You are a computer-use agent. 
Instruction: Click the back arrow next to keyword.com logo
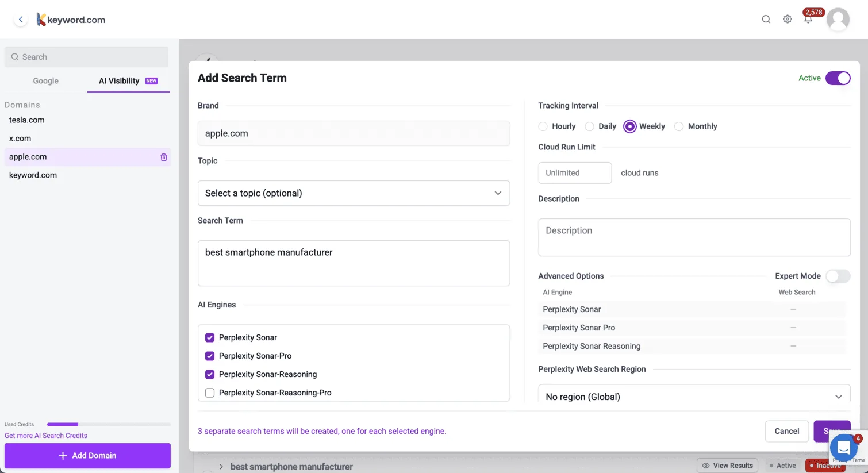point(21,20)
